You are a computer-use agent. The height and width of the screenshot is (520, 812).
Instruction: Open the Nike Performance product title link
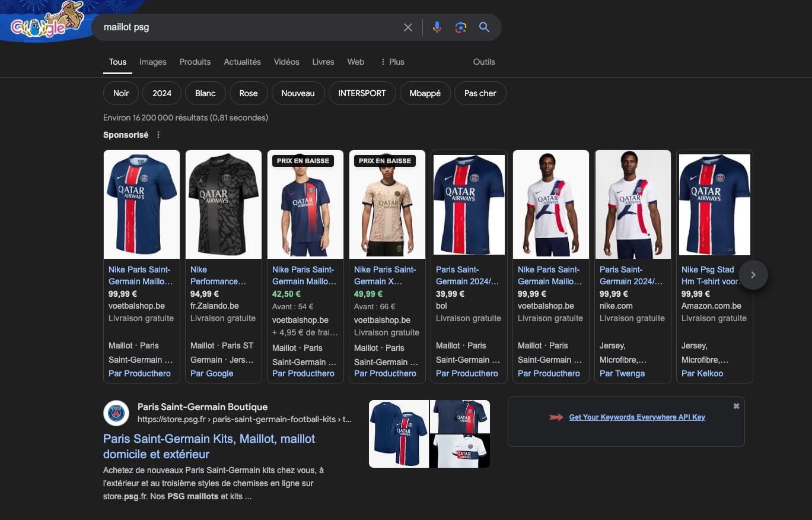click(x=218, y=275)
